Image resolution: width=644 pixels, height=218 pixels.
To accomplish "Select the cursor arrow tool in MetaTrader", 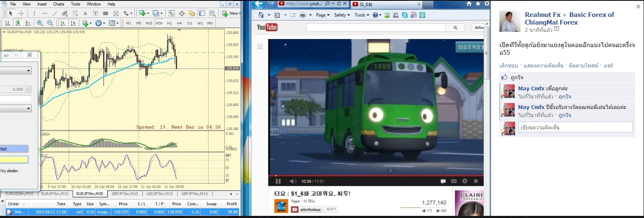I will pos(11,14).
